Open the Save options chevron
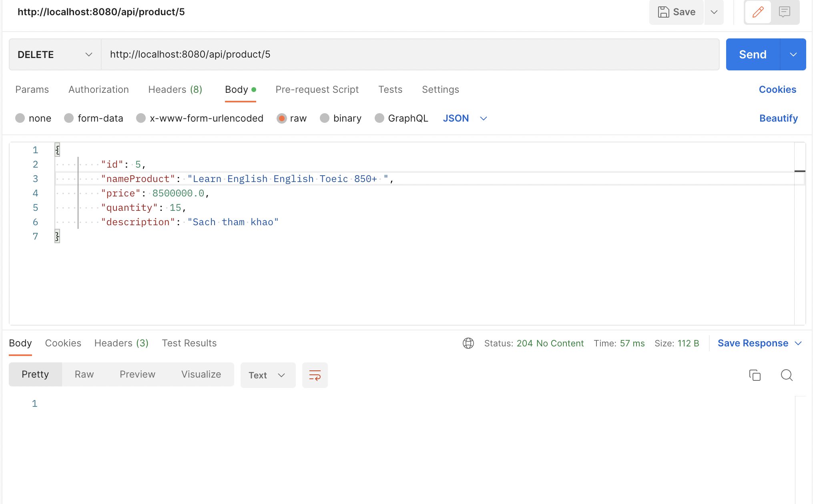 [x=714, y=12]
